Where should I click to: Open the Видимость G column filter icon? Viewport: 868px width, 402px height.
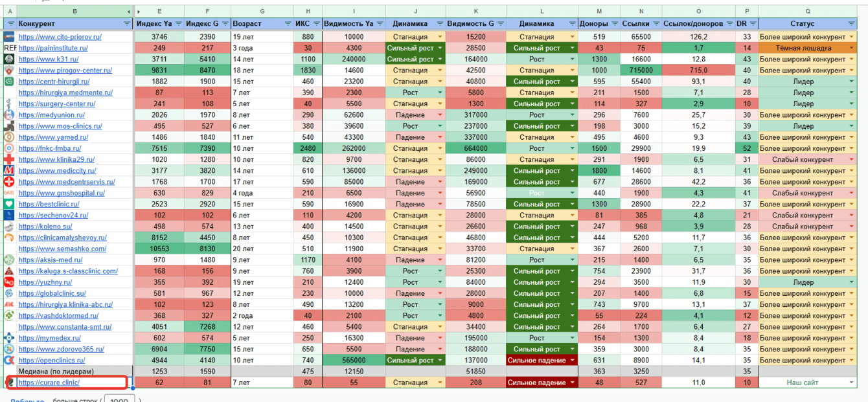click(500, 23)
